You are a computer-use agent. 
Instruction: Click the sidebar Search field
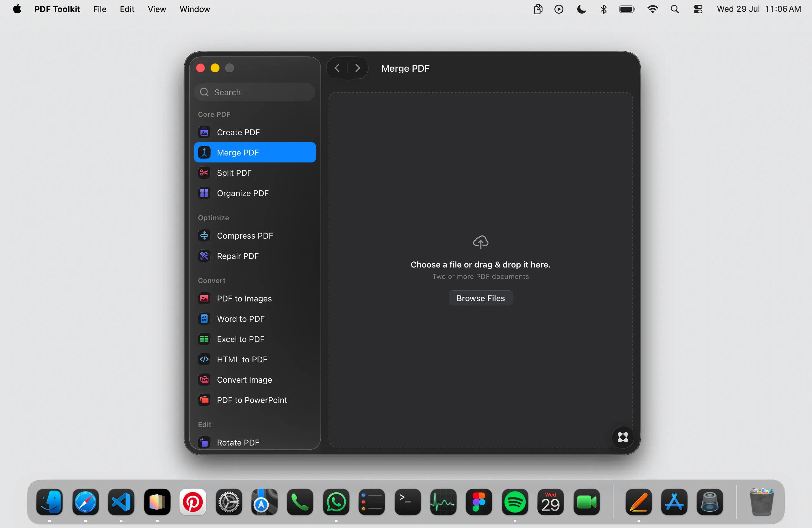tap(254, 92)
